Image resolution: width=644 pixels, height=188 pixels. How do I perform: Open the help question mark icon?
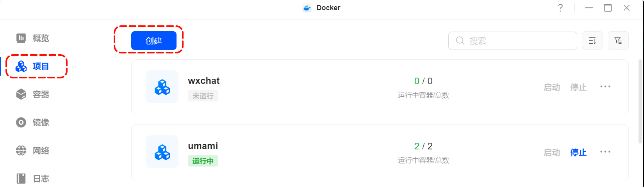coord(560,8)
